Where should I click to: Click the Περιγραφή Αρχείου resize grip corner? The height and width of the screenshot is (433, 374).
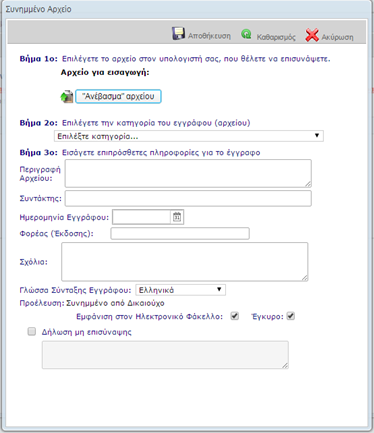click(x=309, y=184)
